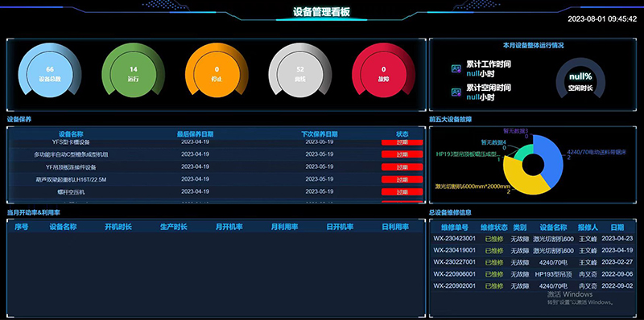Image resolution: width=644 pixels, height=320 pixels.
Task: Click the 下次保养日期 column header
Action: (319, 134)
